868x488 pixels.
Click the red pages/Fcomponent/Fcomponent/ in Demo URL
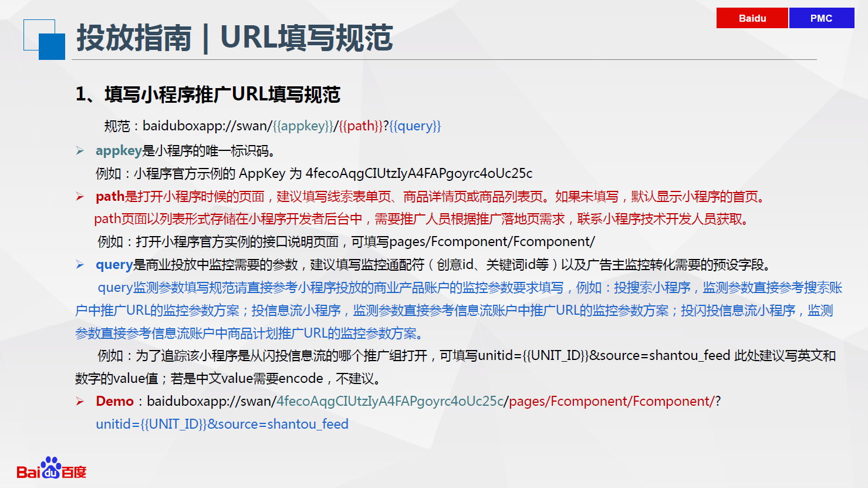(612, 401)
